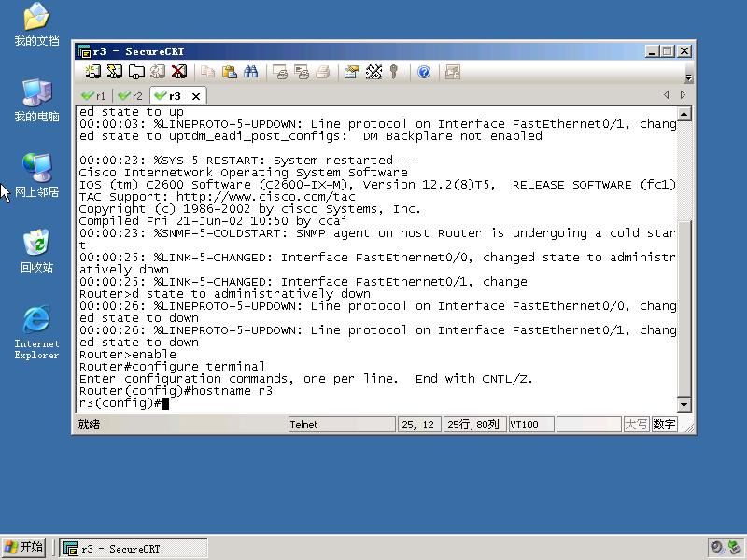Click the Paste clipboard icon

tap(230, 72)
